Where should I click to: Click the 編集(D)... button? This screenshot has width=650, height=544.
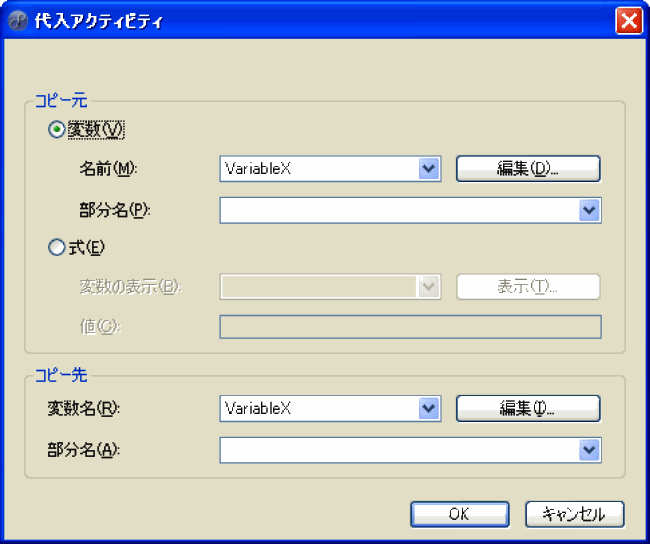(528, 169)
